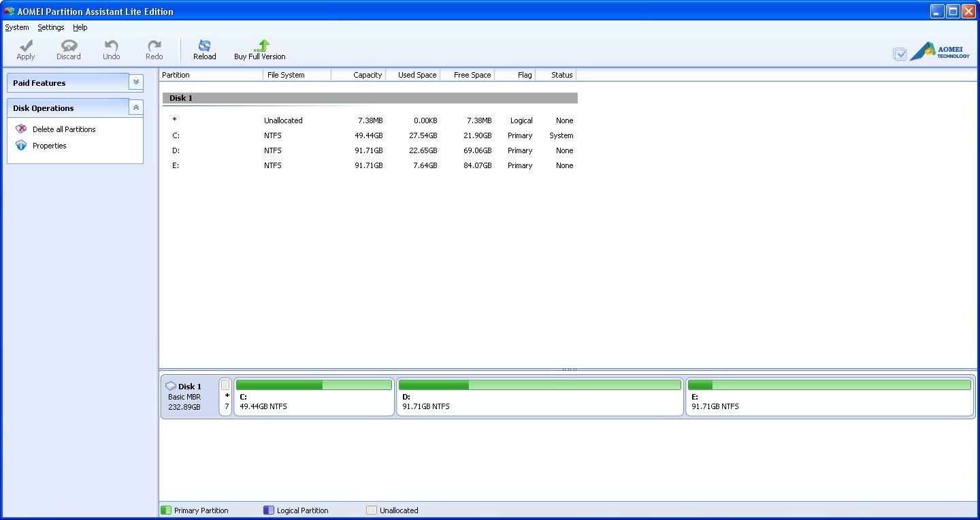Image resolution: width=980 pixels, height=520 pixels.
Task: Select E: 91.71GB NTFS block in disk map
Action: coord(830,397)
